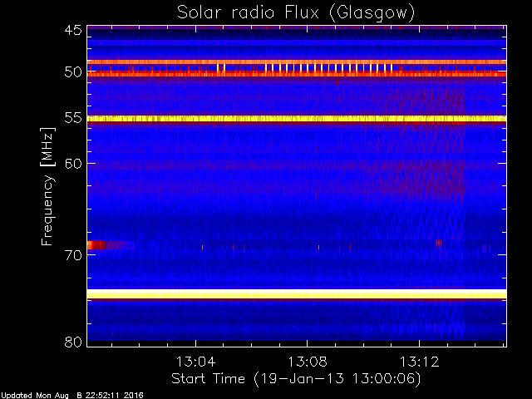
Task: Click the 'Solar radio Flux (Glasgow)' title
Action: point(296,13)
